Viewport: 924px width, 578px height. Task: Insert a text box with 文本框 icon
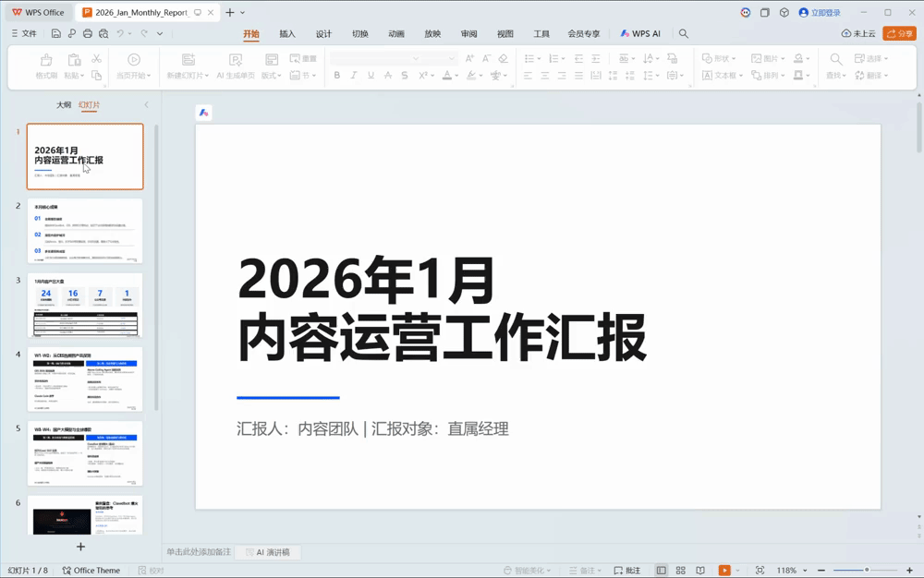pos(710,74)
